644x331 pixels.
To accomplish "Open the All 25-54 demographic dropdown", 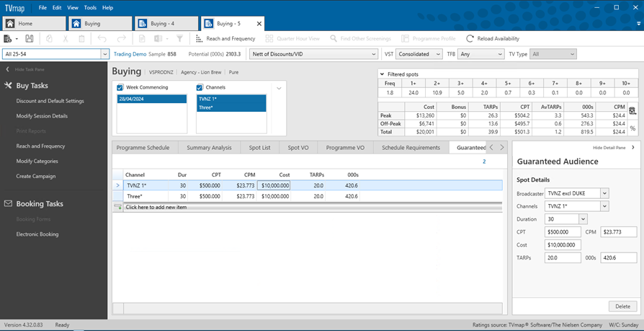I will click(x=104, y=54).
